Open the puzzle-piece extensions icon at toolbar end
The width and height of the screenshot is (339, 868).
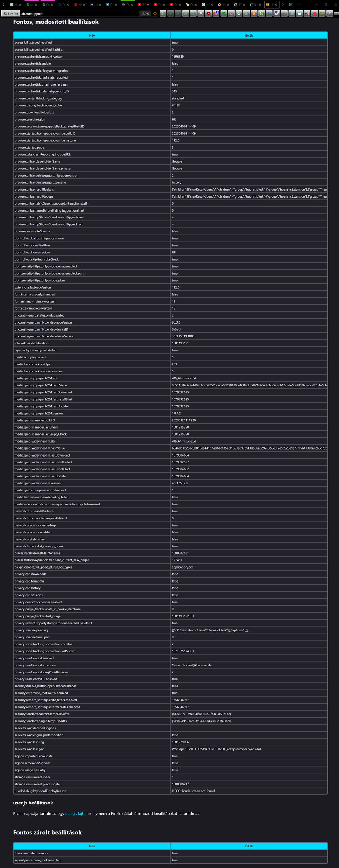330,14
